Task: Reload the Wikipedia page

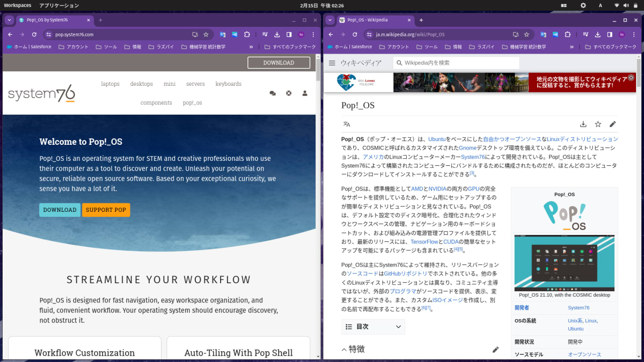Action: [x=355, y=34]
